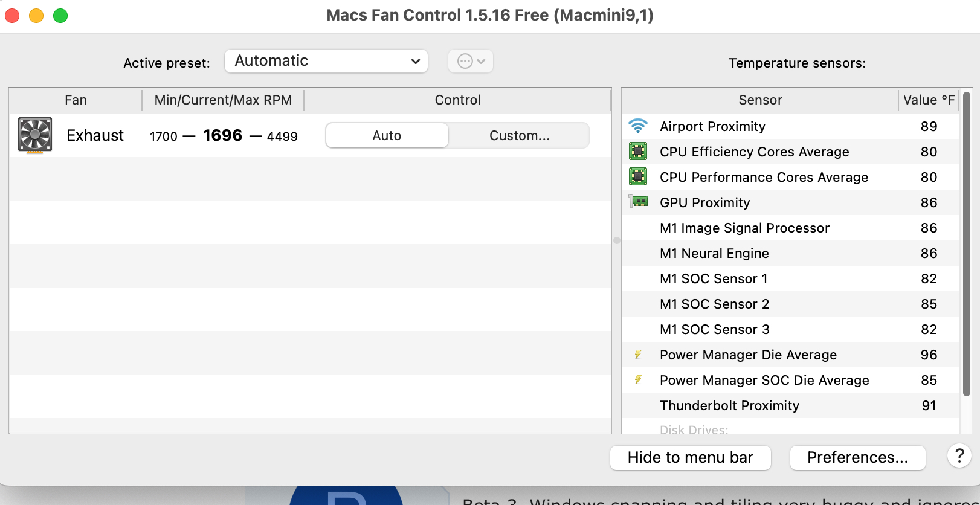
Task: Click the Value °F column header
Action: pos(928,100)
